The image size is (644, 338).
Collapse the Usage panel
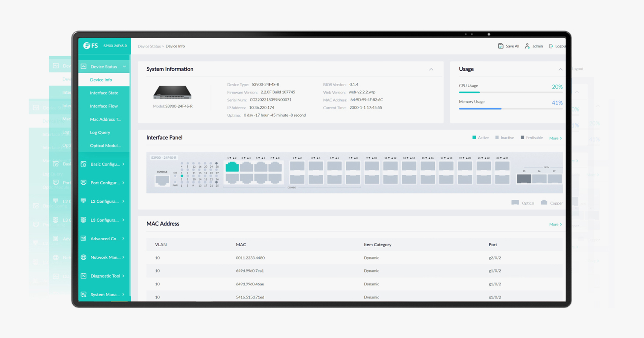560,69
